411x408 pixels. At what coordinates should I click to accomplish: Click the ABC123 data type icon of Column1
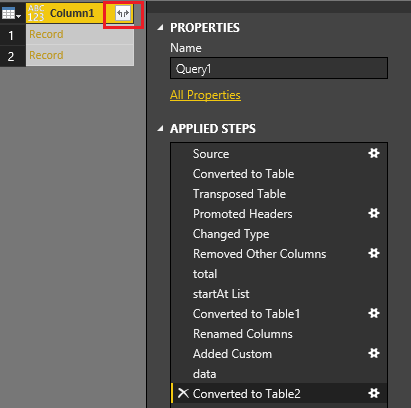tap(36, 13)
